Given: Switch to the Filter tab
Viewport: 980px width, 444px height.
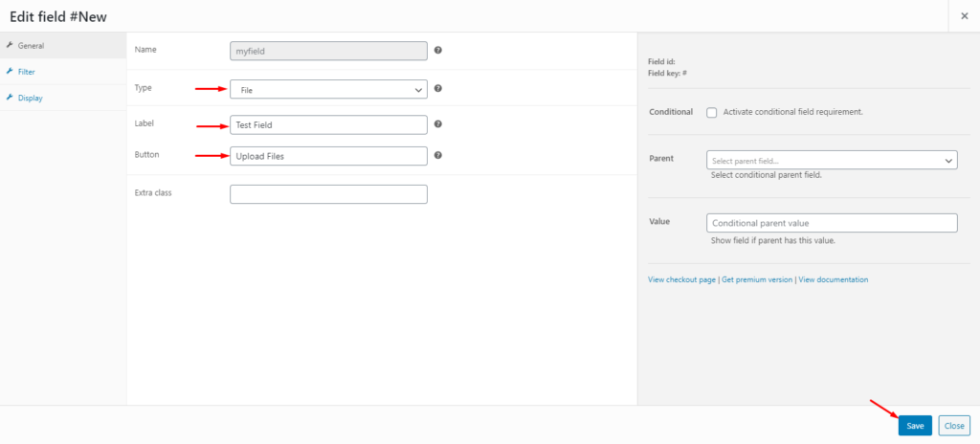Looking at the screenshot, I should 27,71.
